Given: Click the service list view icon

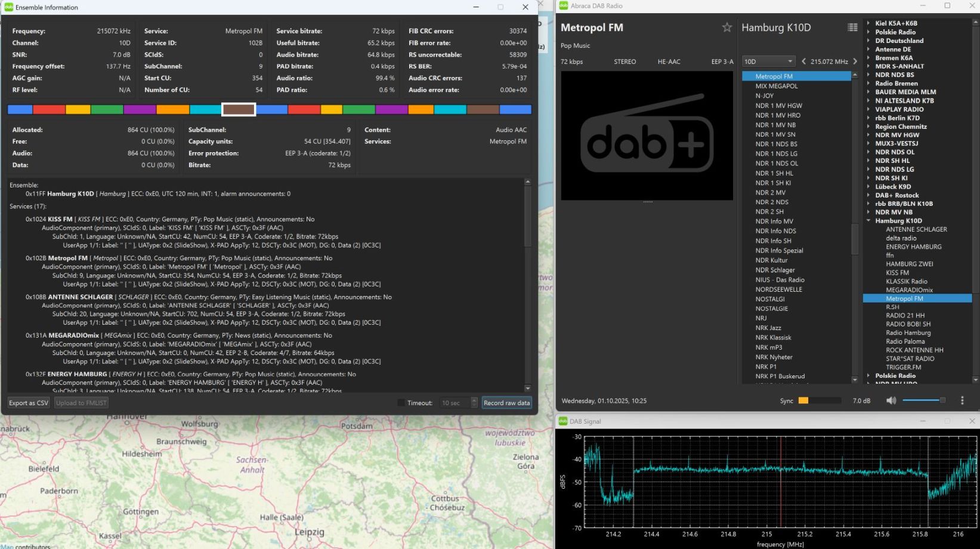Looking at the screenshot, I should [x=852, y=27].
